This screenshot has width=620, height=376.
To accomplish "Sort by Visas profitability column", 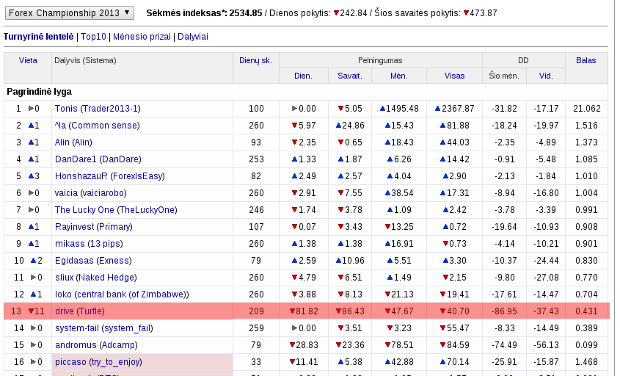I will point(454,76).
